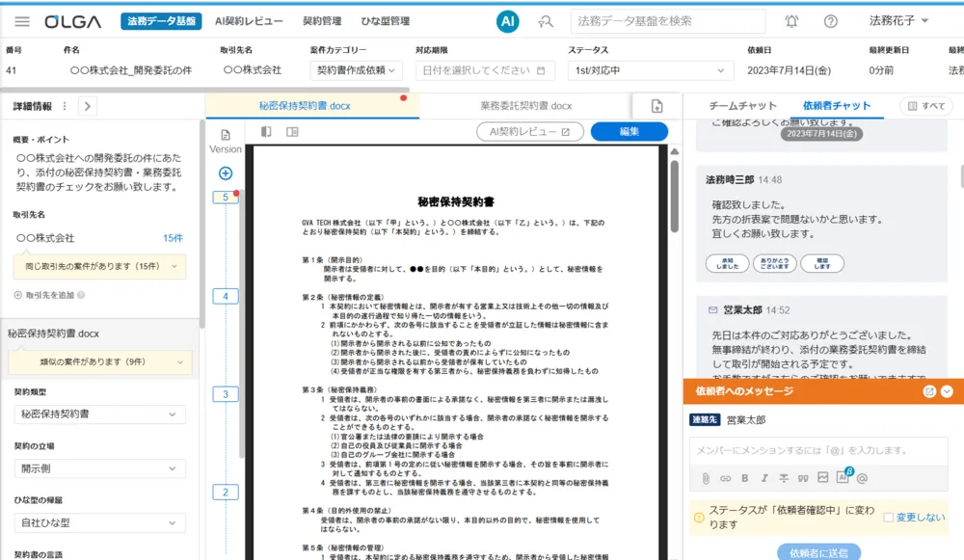
Task: Check the 変更しない checkbox
Action: [889, 518]
